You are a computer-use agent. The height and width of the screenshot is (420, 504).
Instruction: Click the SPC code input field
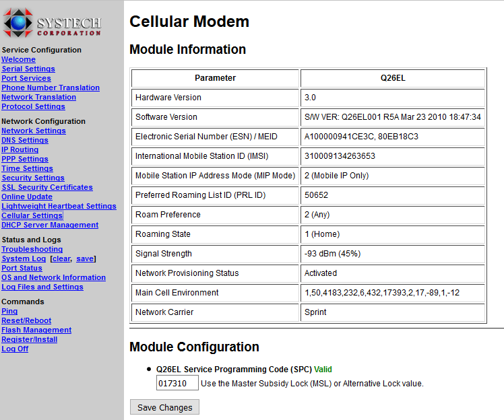(x=177, y=384)
